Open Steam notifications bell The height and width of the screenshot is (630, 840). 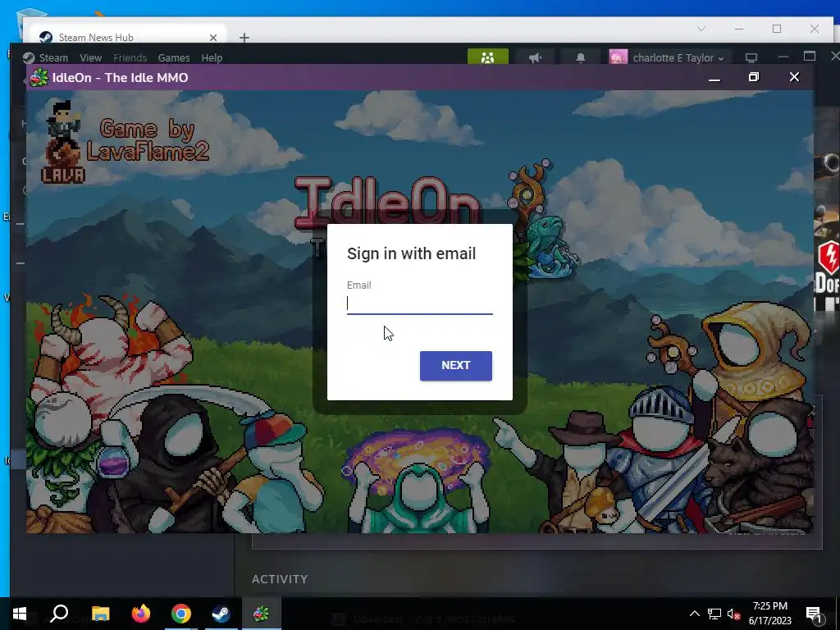coord(581,57)
